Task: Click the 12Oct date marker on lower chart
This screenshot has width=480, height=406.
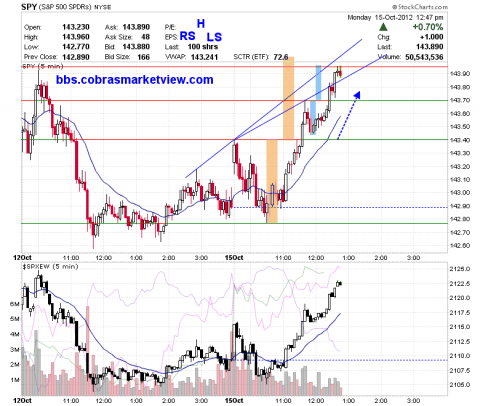Action: (22, 400)
